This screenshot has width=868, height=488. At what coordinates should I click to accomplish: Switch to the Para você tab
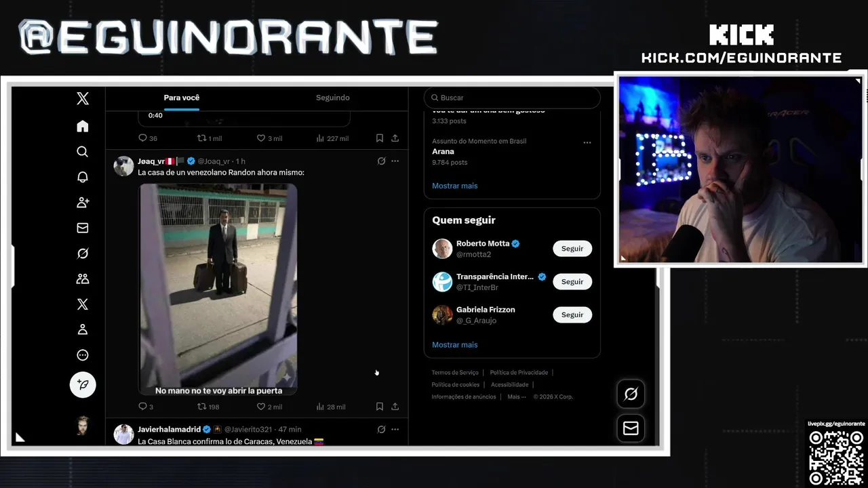point(182,98)
